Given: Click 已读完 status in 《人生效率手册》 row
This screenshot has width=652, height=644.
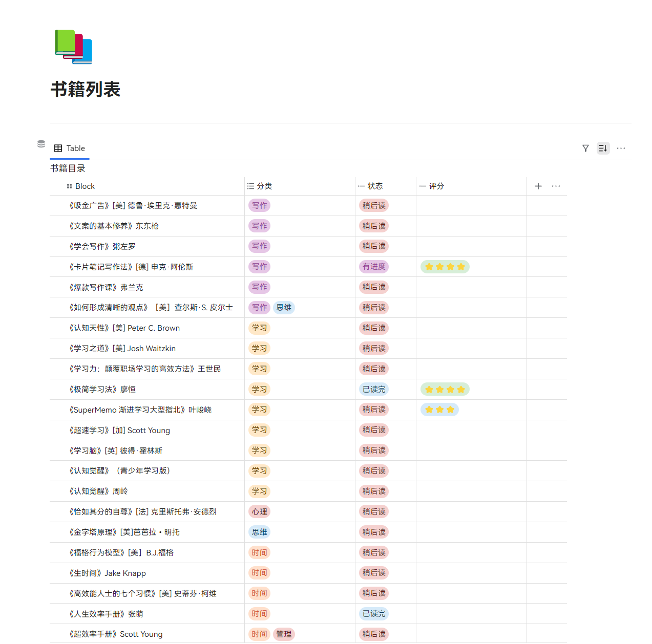Looking at the screenshot, I should [x=374, y=614].
